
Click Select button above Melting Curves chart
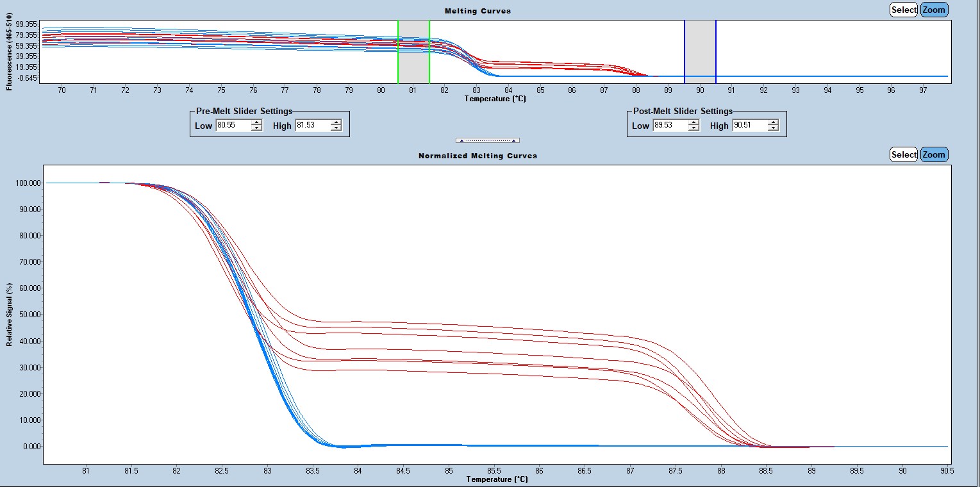(x=904, y=10)
